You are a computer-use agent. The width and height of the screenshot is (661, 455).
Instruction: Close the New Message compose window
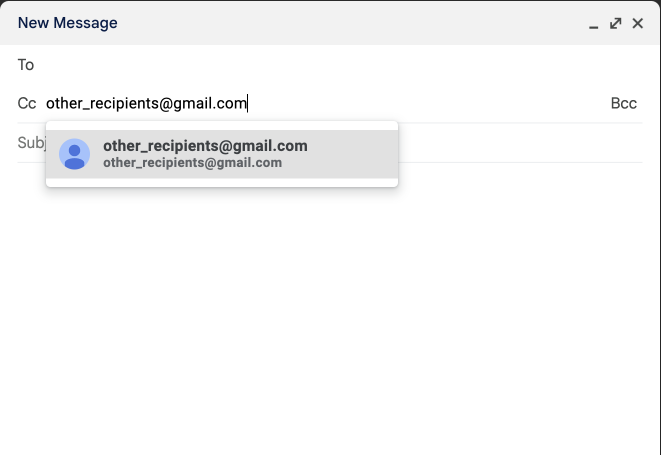pyautogui.click(x=638, y=23)
